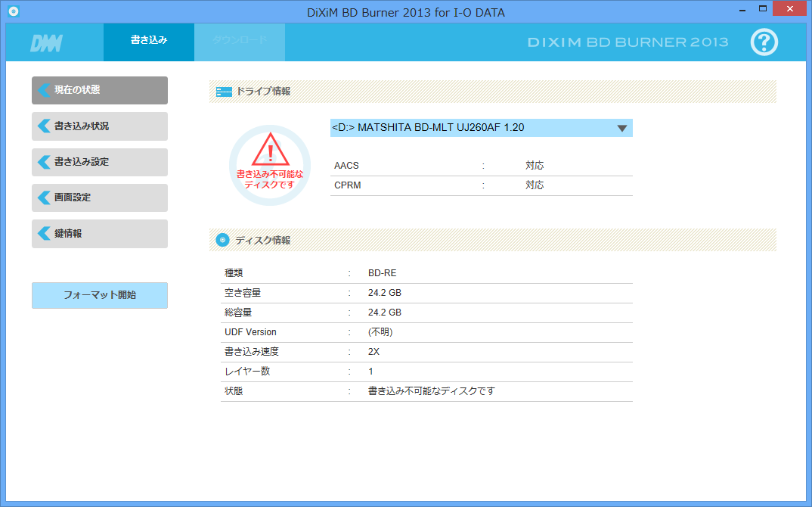Open the 書き込み設定 sidebar item
This screenshot has height=507, width=812.
(100, 162)
